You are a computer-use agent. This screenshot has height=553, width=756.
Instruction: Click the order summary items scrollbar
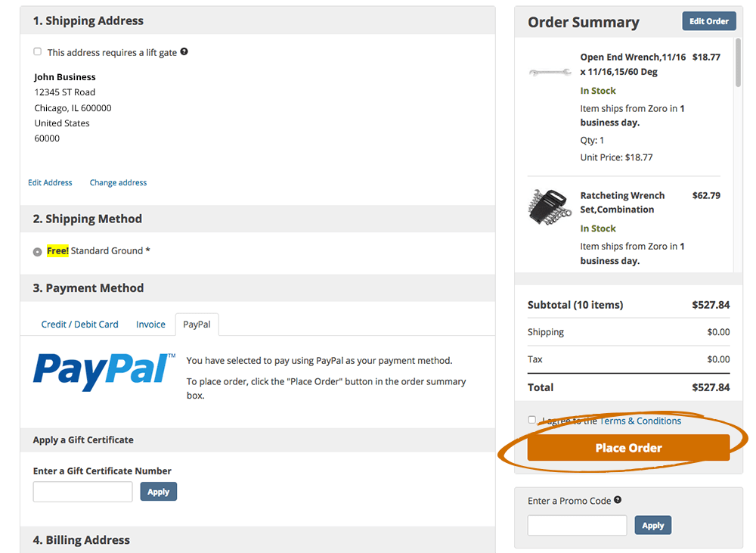738,68
